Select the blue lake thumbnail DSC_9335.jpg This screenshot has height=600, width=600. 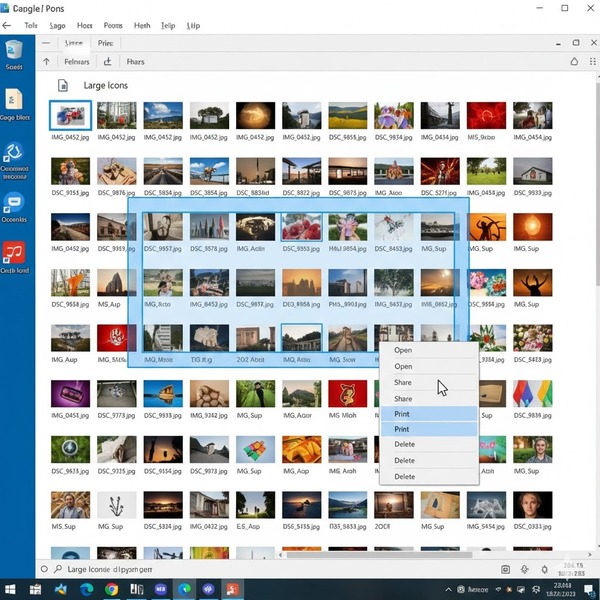pyautogui.click(x=163, y=393)
